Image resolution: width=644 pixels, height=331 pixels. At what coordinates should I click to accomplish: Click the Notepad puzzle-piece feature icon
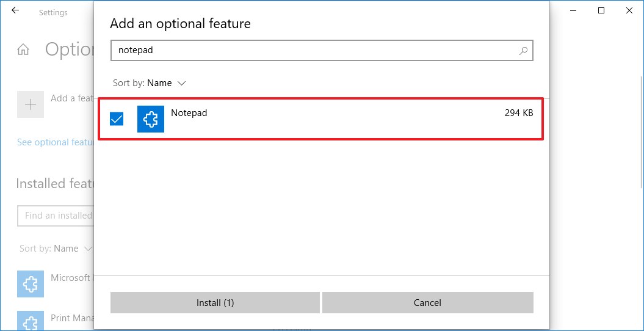tap(151, 119)
